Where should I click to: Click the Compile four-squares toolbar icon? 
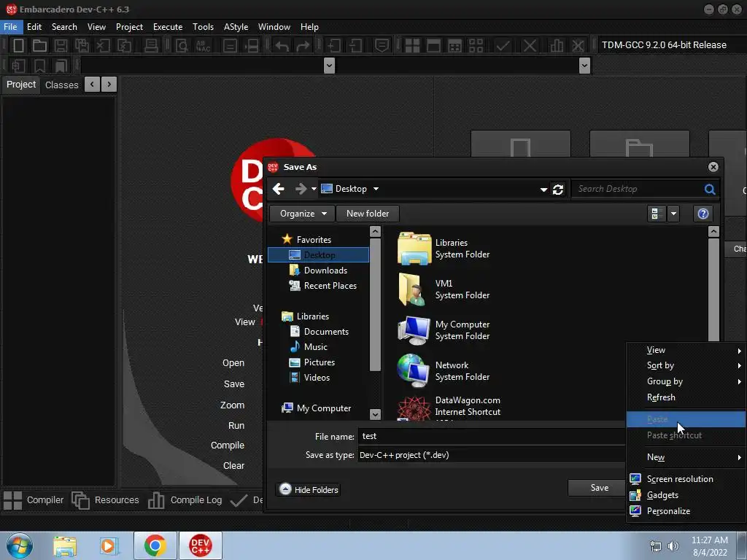(412, 46)
